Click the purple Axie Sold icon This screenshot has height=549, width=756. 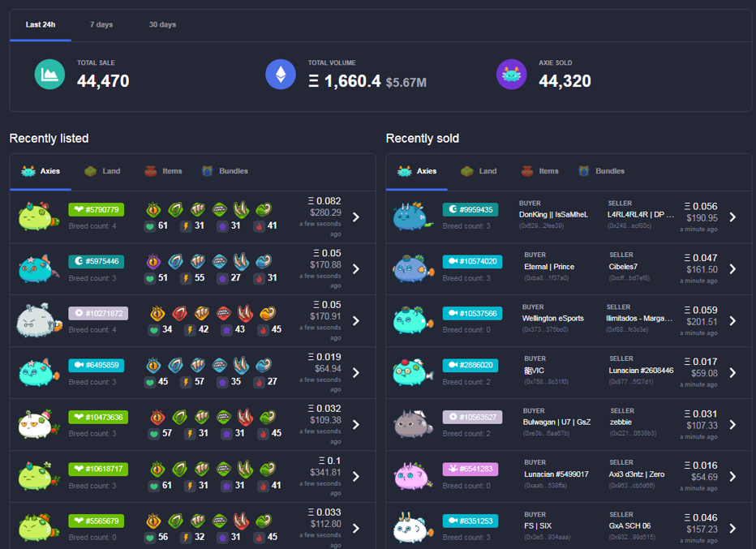pyautogui.click(x=512, y=75)
